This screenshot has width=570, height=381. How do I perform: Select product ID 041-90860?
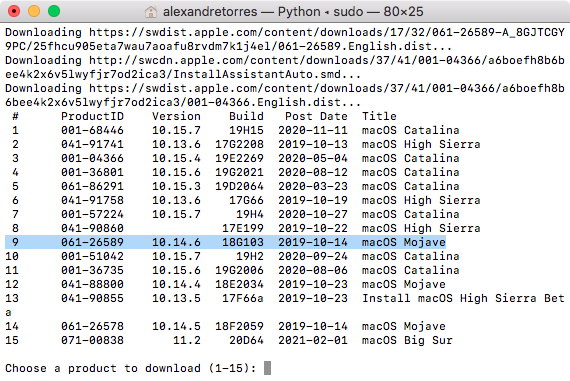click(92, 228)
